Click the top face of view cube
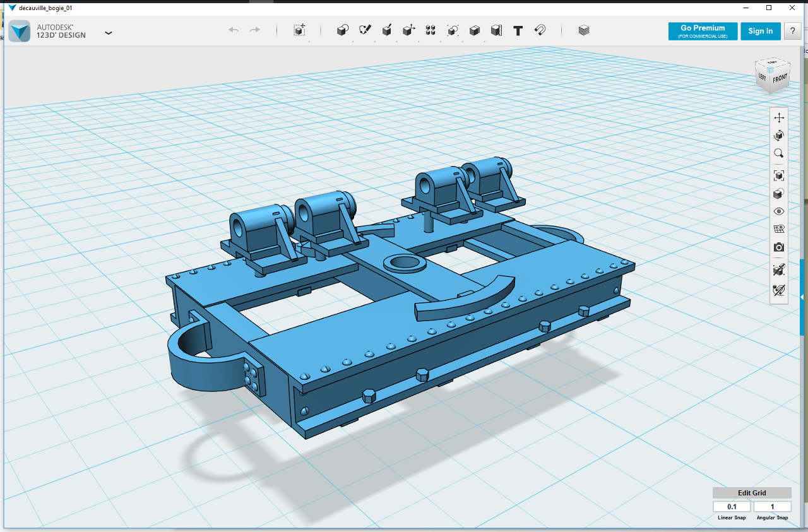The image size is (808, 532). pyautogui.click(x=773, y=63)
